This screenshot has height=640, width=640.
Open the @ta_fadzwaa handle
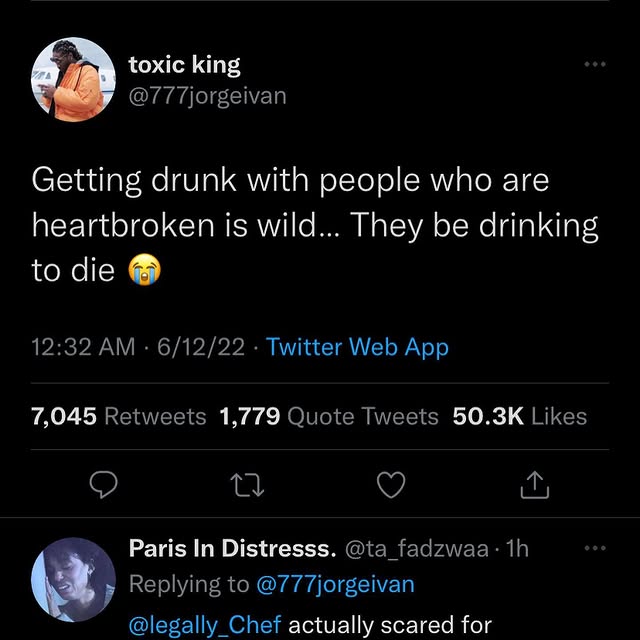[x=417, y=548]
